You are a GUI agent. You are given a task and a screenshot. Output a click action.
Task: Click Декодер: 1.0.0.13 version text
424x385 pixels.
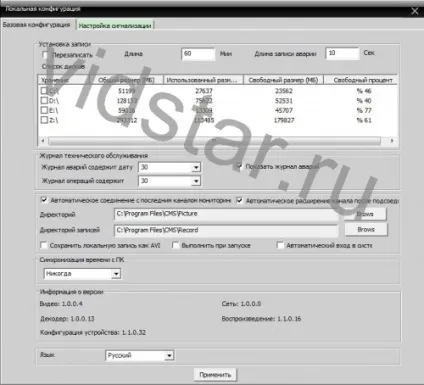[67, 319]
